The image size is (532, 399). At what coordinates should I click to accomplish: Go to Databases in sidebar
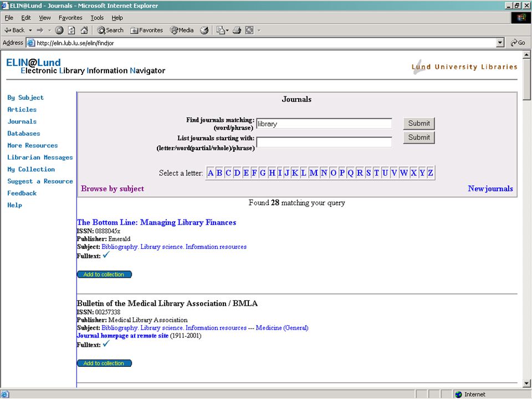tap(24, 134)
